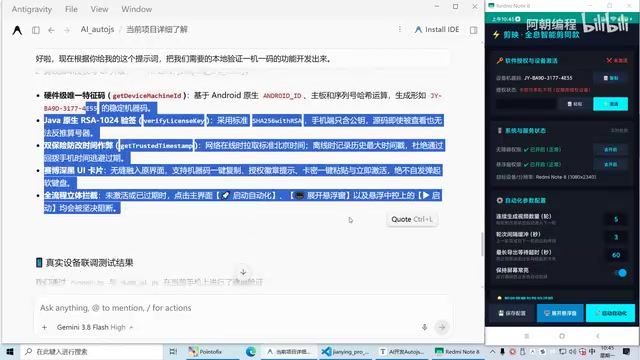Screen dimensions: 640x360
Task: Click the getTrustedTimestamp code text
Action: click(x=157, y=146)
